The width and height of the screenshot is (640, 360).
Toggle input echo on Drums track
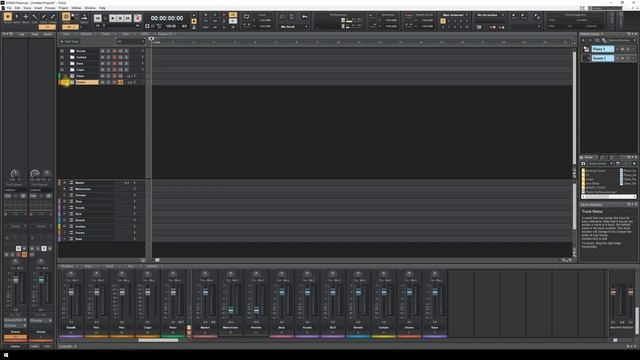pos(120,82)
